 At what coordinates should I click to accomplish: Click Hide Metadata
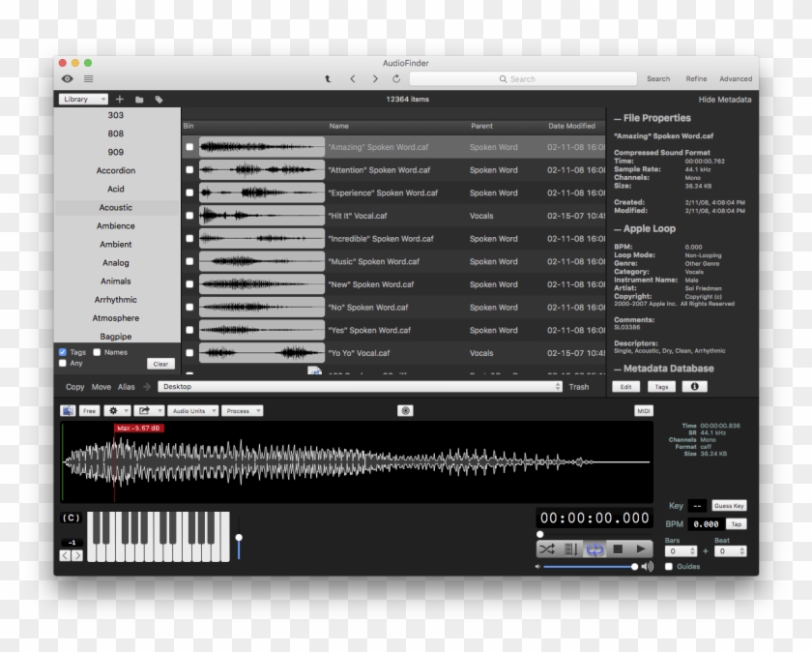click(724, 100)
